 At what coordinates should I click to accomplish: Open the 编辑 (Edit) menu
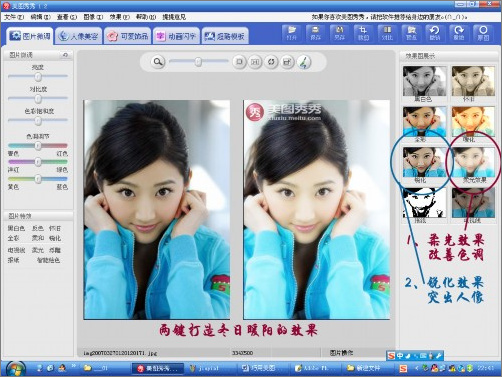point(40,17)
